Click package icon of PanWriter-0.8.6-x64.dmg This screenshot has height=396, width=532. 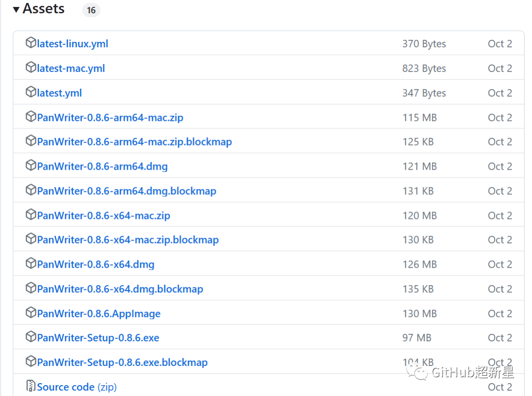pos(31,263)
